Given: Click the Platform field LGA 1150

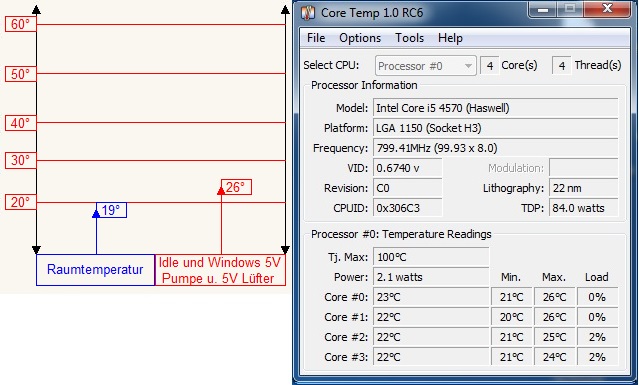Looking at the screenshot, I should [x=496, y=128].
